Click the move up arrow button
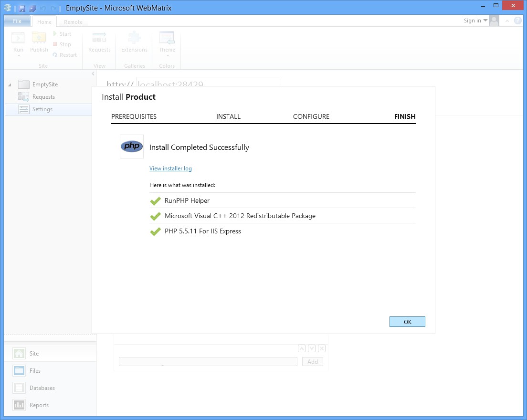 (302, 348)
